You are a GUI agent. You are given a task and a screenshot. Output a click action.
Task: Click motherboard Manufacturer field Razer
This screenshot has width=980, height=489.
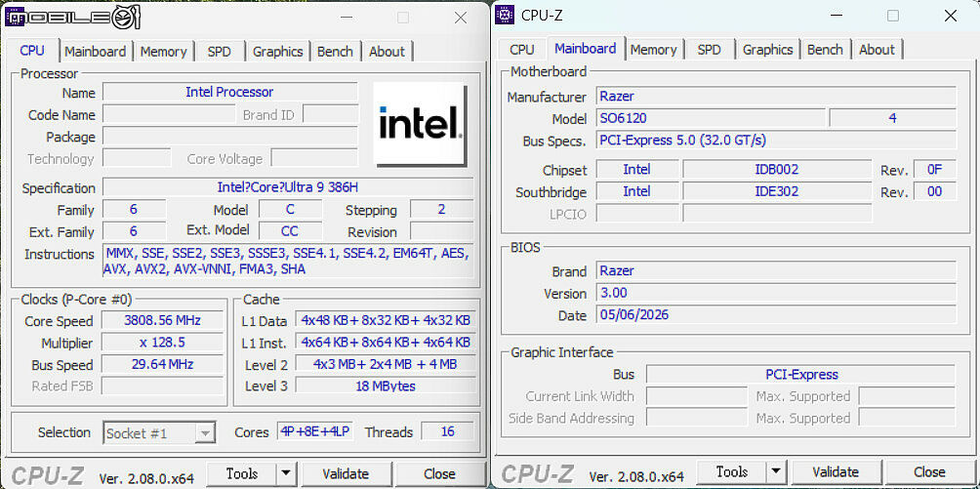coord(776,96)
